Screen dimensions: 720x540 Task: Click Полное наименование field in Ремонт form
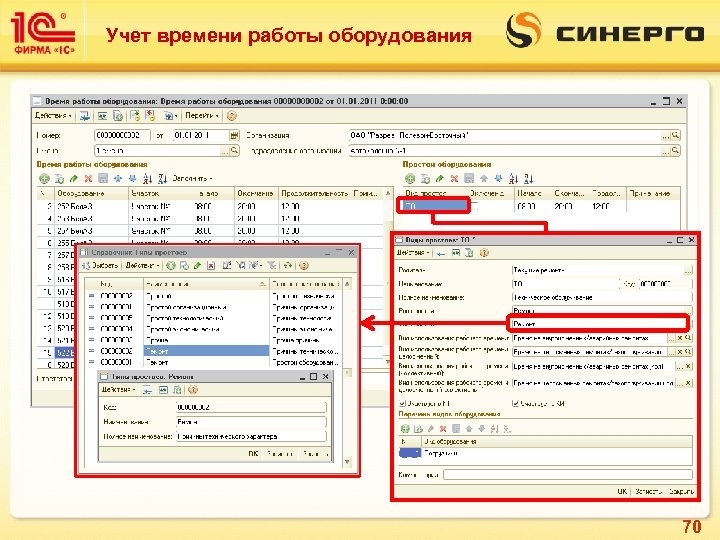251,436
